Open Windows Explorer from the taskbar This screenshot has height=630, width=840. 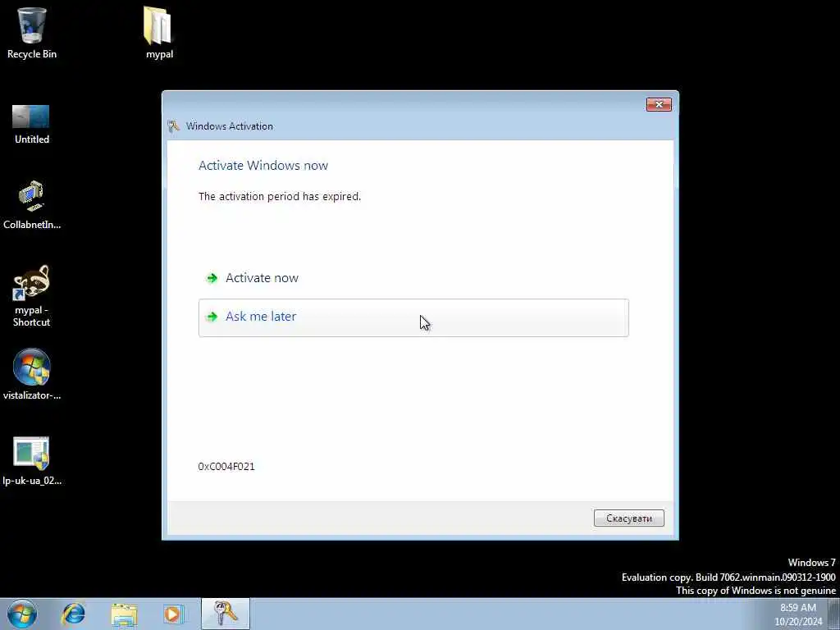tap(125, 614)
